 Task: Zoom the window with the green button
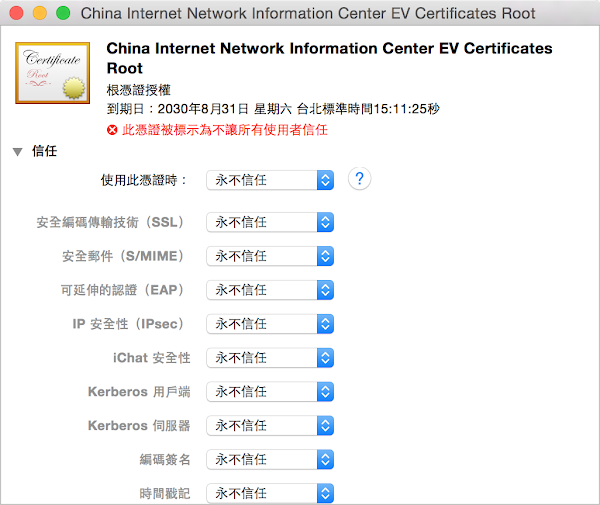pos(63,13)
